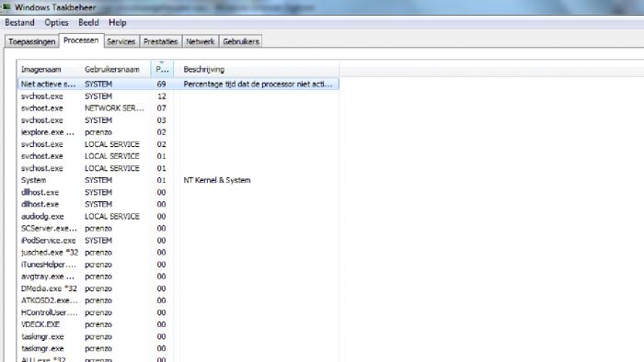Viewport: 644px width, 362px height.
Task: Select the iPodService.exe process row
Action: coord(178,240)
